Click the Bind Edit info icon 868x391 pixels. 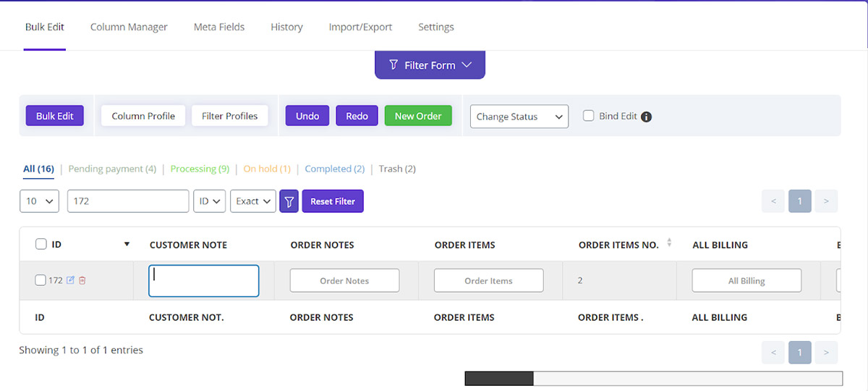[646, 117]
